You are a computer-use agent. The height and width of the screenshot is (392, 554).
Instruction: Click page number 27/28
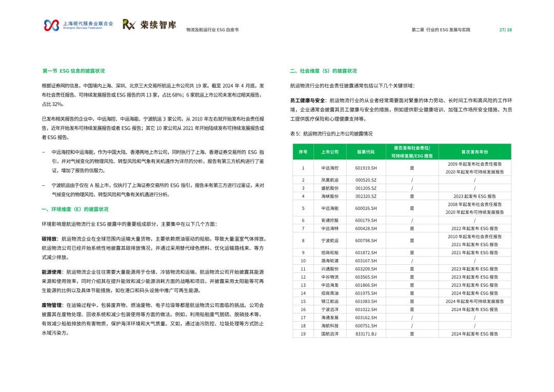tap(505, 30)
